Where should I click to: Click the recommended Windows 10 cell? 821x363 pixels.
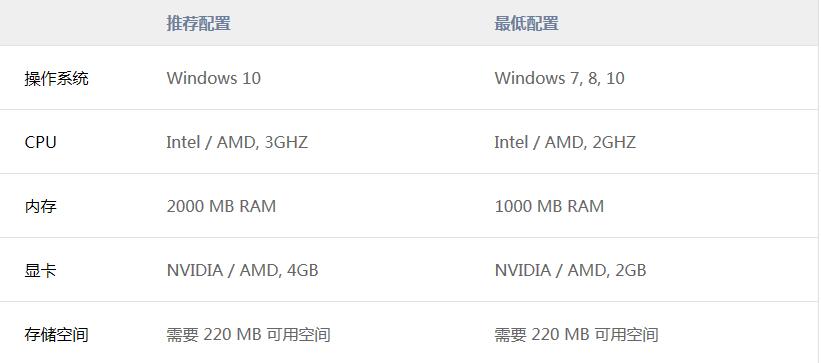click(214, 79)
